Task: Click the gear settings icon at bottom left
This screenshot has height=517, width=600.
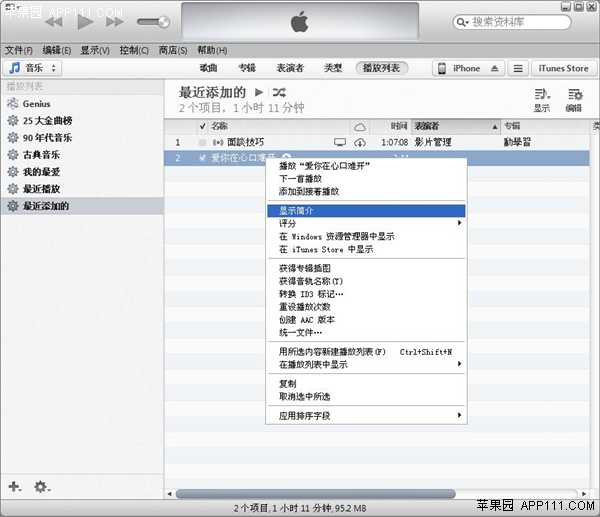Action: point(41,486)
